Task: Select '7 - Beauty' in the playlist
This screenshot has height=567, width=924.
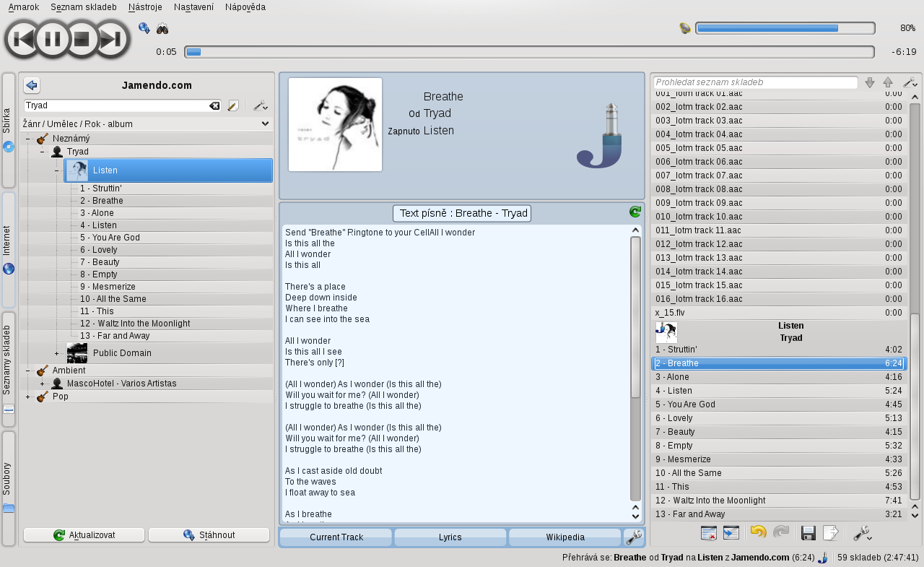Action: click(x=779, y=432)
